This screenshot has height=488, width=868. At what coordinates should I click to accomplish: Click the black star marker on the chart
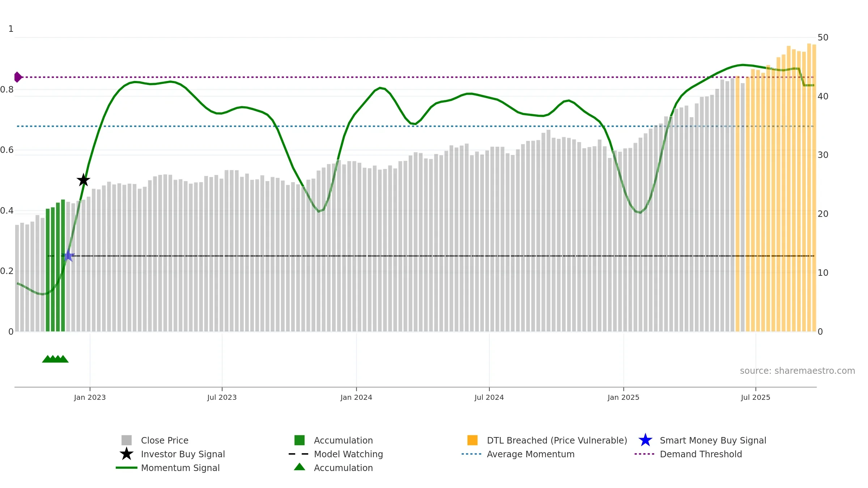(x=84, y=180)
